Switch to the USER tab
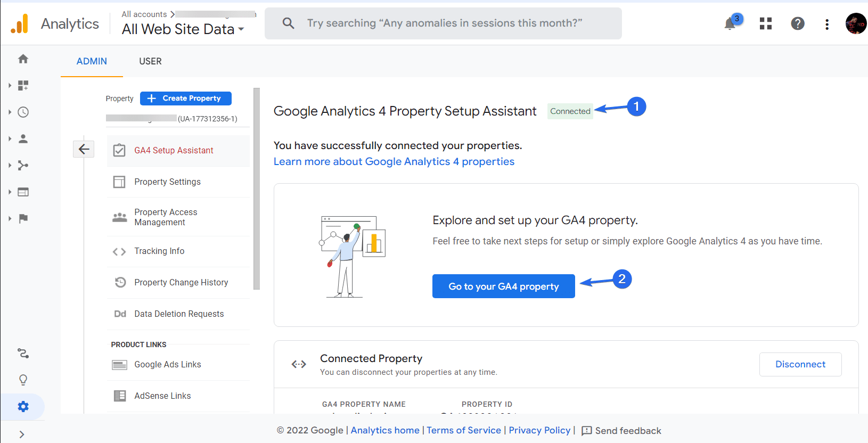The width and height of the screenshot is (868, 443). click(x=150, y=61)
